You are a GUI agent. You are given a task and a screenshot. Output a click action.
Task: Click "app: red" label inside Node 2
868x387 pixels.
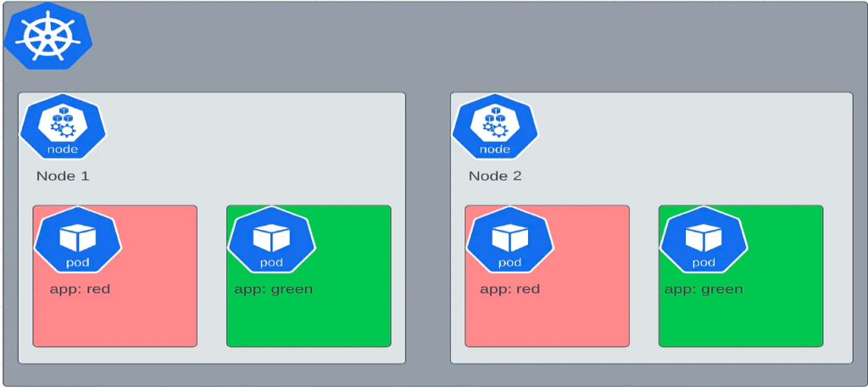click(x=511, y=289)
